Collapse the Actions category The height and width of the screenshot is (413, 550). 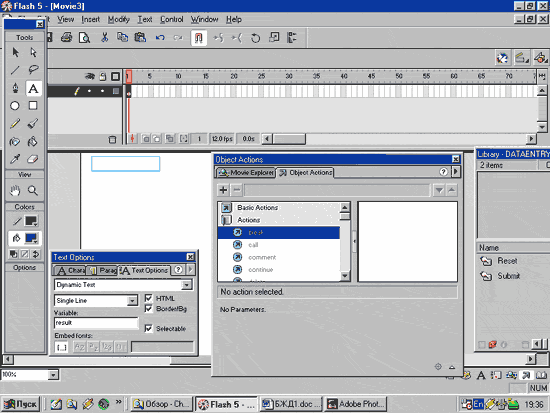tap(226, 220)
